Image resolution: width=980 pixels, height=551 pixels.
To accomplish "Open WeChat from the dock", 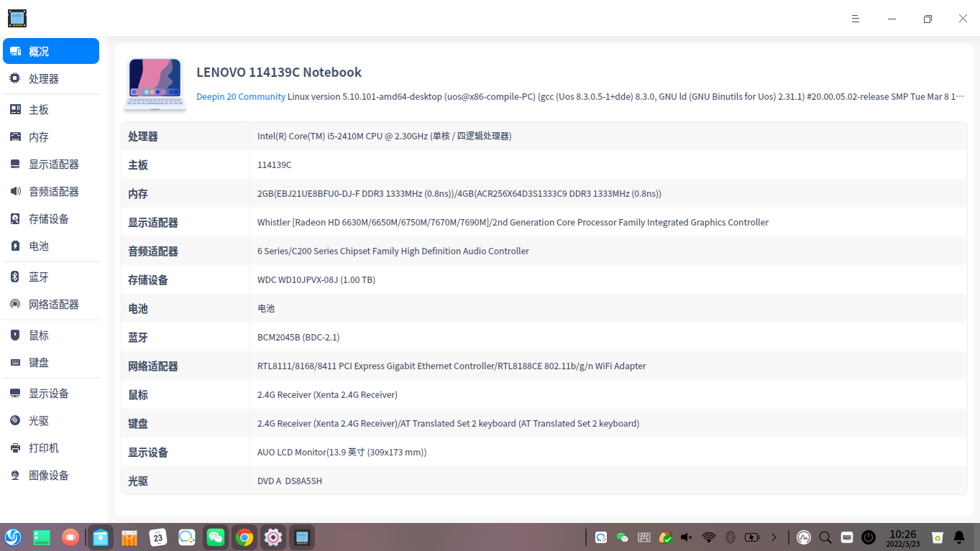I will pos(216,537).
